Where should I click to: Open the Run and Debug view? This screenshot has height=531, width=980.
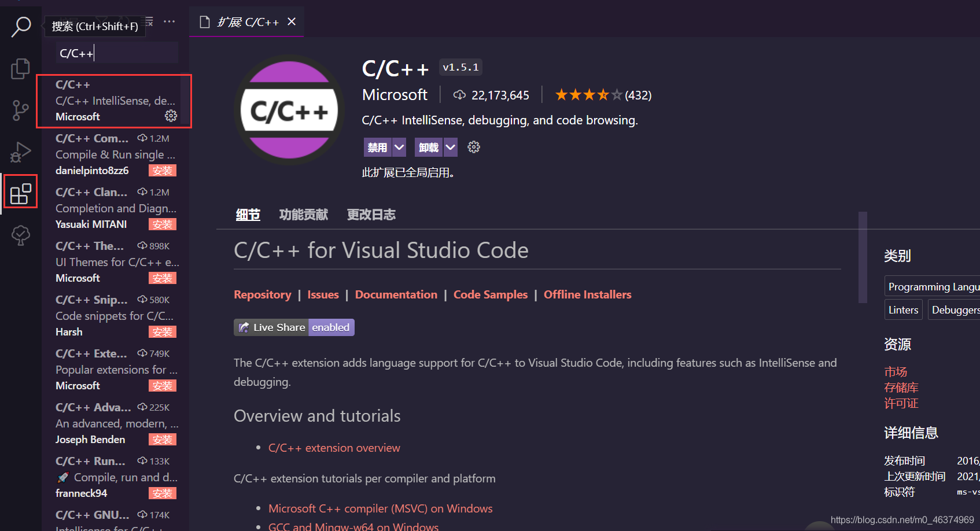pyautogui.click(x=20, y=152)
